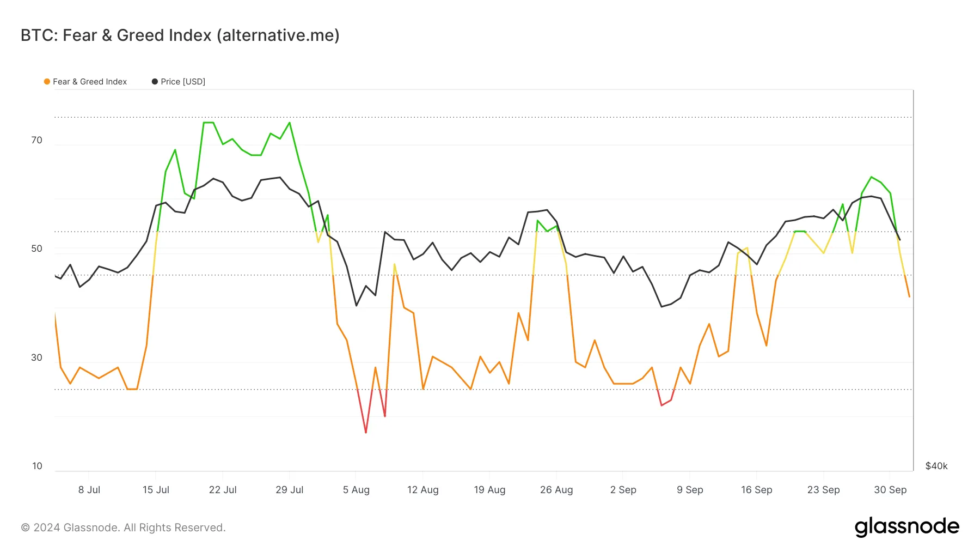This screenshot has height=552, width=980.
Task: Click the 30 value on the left axis
Action: point(36,357)
